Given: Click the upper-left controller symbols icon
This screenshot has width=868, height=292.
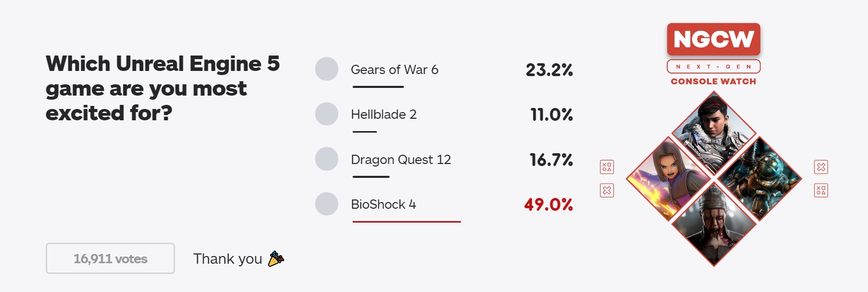Looking at the screenshot, I should (607, 167).
